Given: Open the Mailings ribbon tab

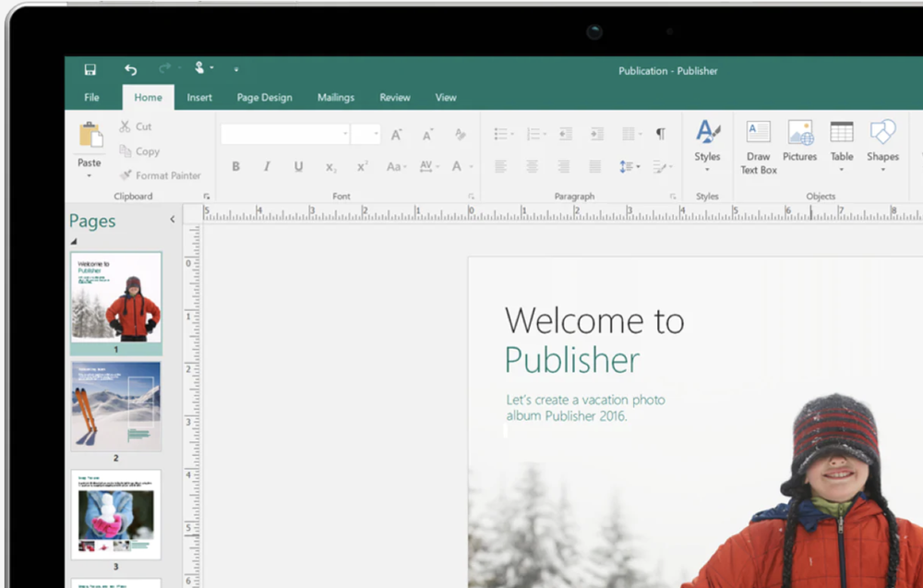Looking at the screenshot, I should (336, 98).
